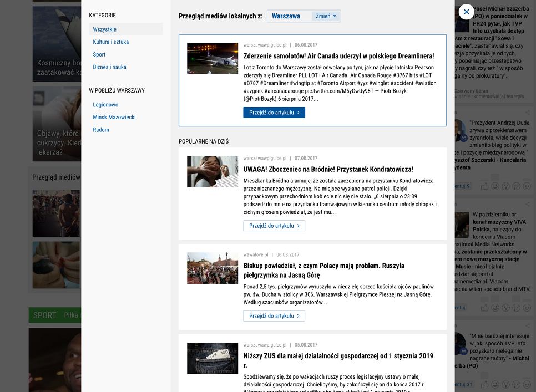This screenshot has height=392, width=536.
Task: Open the SPORT section header in background
Action: [44, 315]
